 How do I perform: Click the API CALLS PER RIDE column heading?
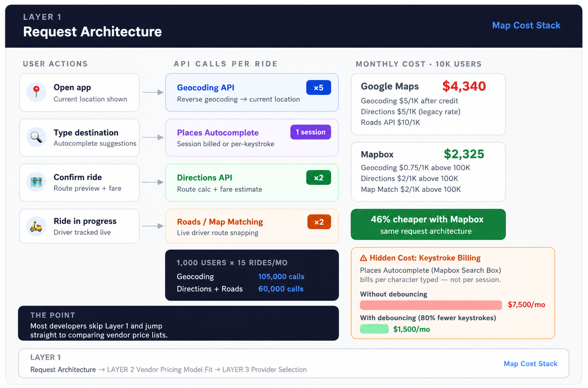tap(226, 64)
